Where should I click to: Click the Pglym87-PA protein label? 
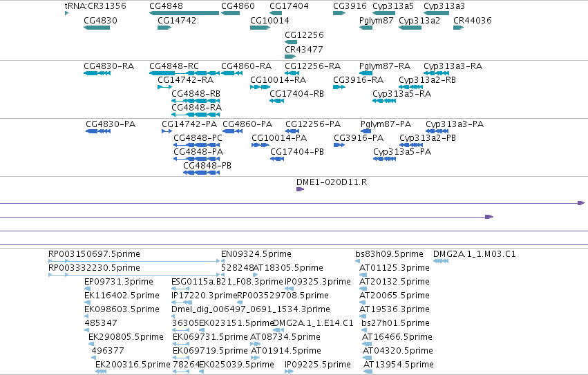[x=386, y=124]
